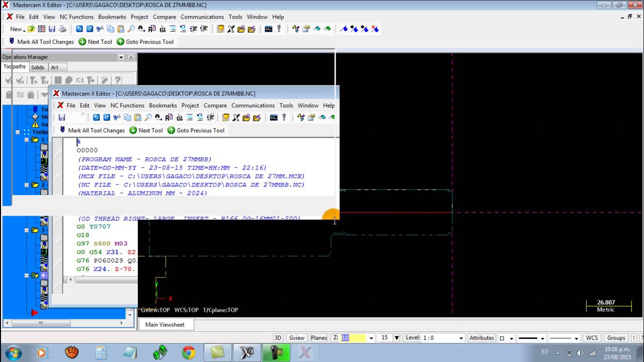Viewport: 644px width, 362px height.
Task: Click the scissors Cut icon in main toolbar
Action: click(100, 29)
